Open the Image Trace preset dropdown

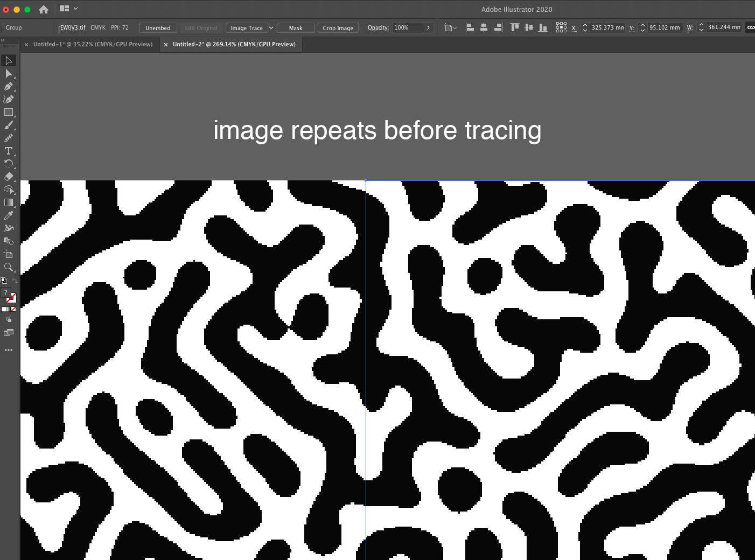[271, 27]
